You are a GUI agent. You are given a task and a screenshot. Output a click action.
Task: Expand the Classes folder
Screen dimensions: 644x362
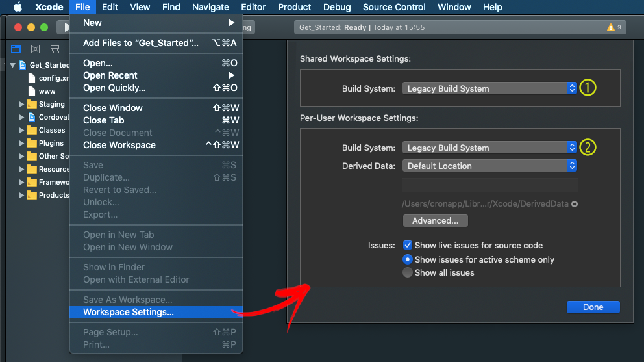21,130
